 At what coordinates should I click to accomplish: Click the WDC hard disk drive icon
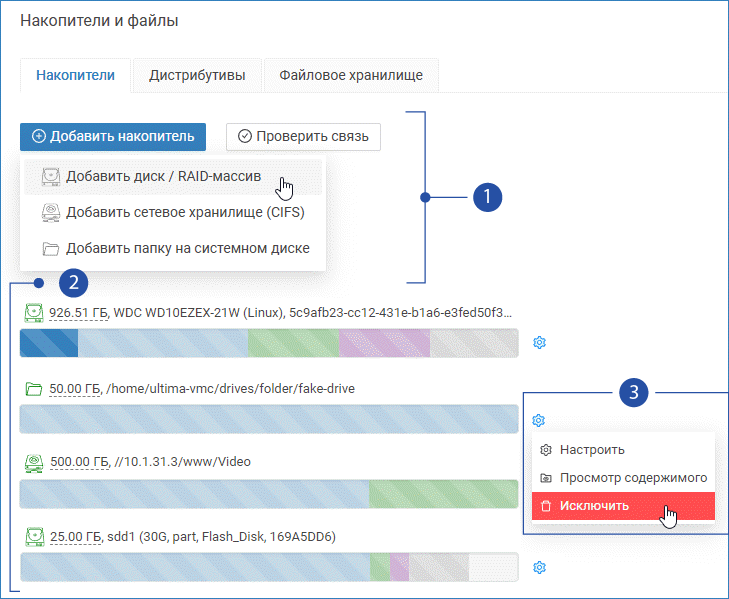pyautogui.click(x=33, y=313)
